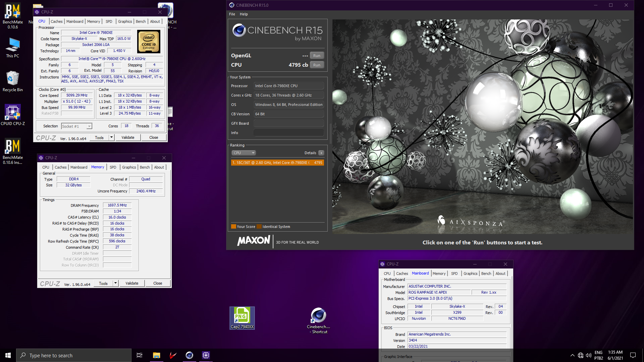Switch to CPU-Z on taskbar
644x362 pixels.
[x=206, y=355]
